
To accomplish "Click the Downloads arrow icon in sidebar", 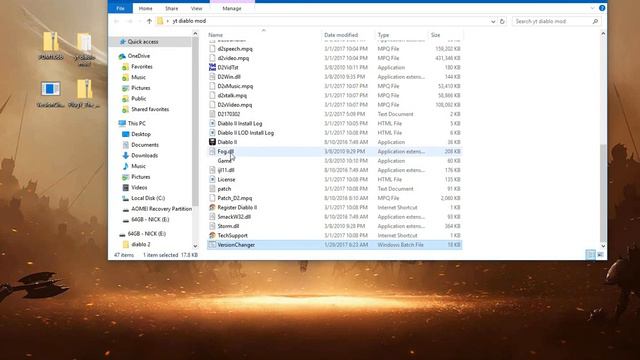I will (126, 156).
